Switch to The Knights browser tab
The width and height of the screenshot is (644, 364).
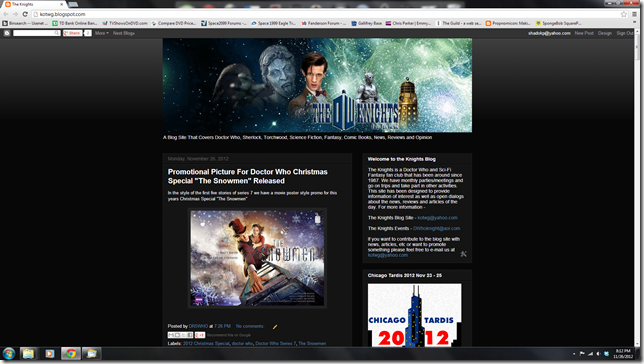point(34,4)
